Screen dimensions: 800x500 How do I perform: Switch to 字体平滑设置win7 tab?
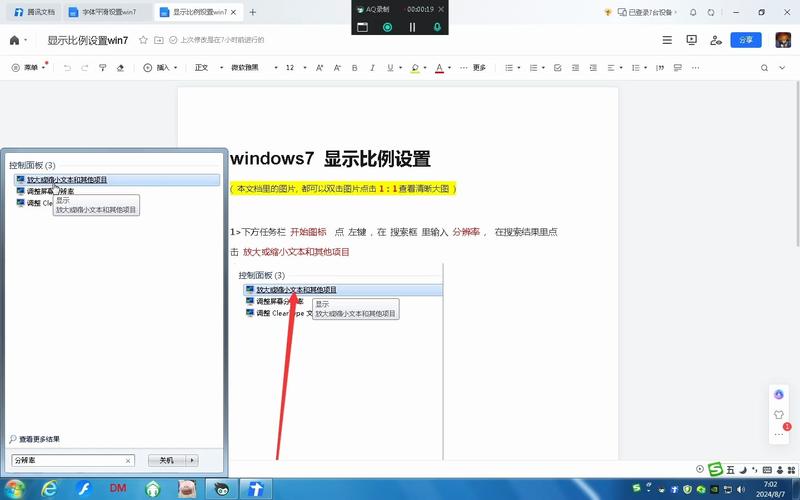click(106, 12)
